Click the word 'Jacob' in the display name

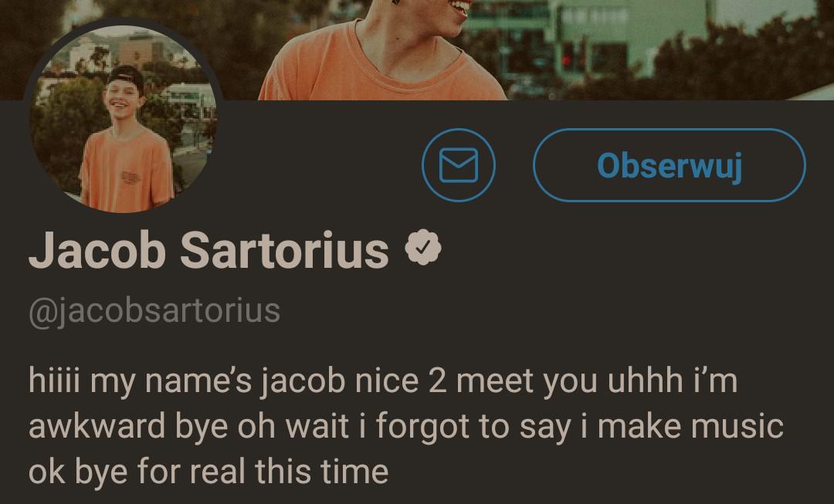click(97, 250)
